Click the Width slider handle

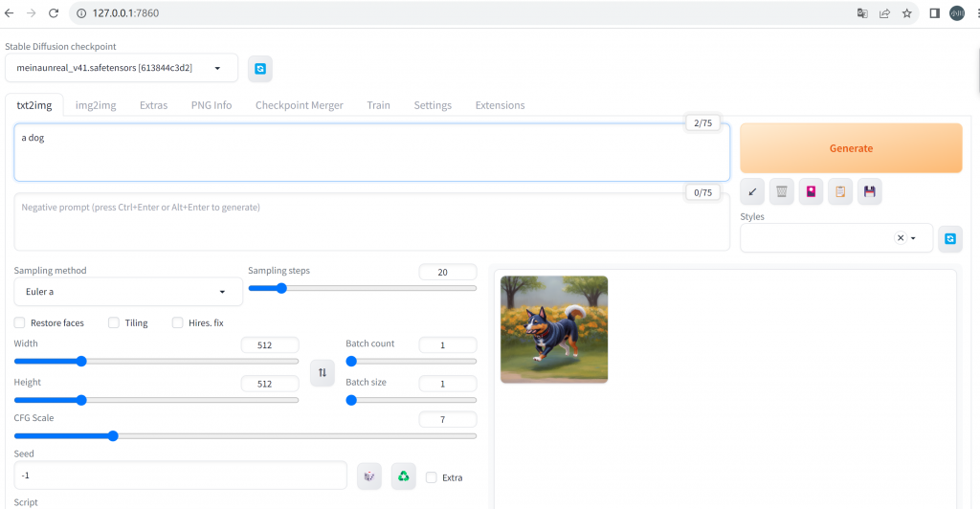pos(81,361)
